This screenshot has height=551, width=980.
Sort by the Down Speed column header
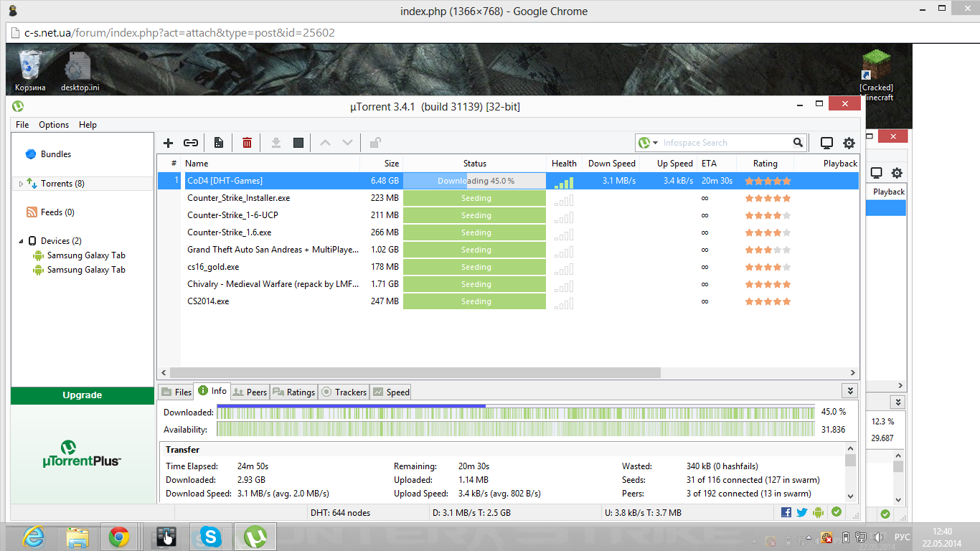pos(611,164)
